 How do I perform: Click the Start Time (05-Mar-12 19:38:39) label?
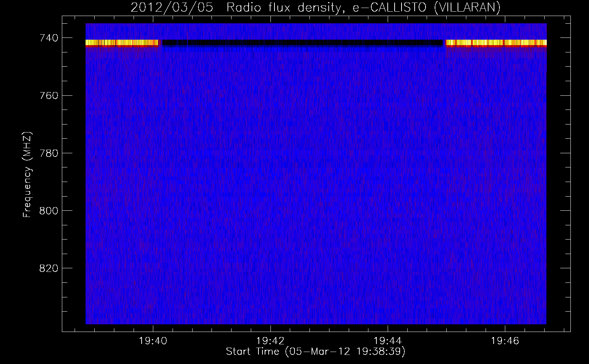pos(316,352)
